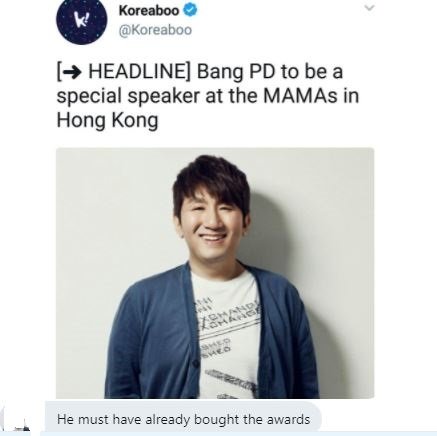Visit the @Koreaboo handle
Screen dimensions: 437x436
click(155, 30)
